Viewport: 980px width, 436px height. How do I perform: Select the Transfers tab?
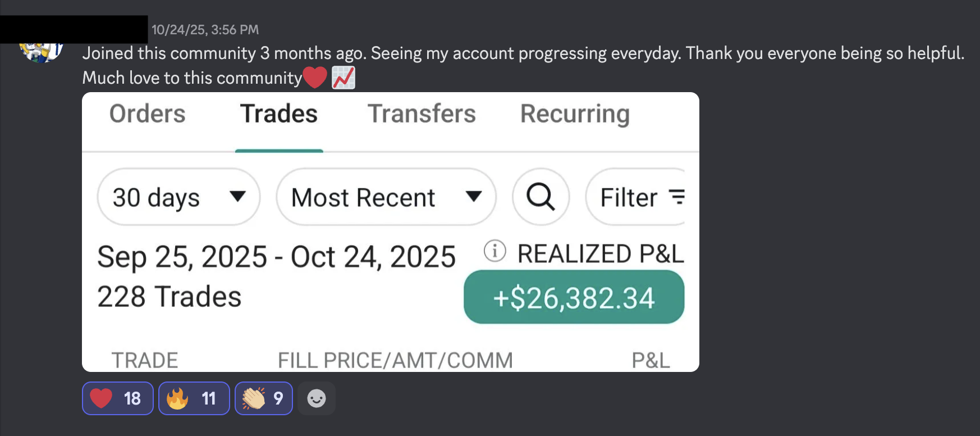point(422,114)
